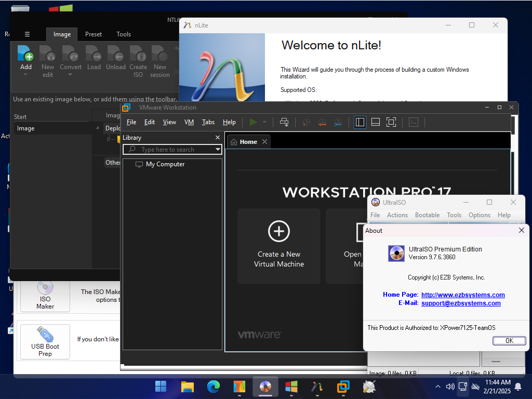Expand the tree node under Deployment in NTLite
The image size is (532, 399).
point(109,139)
